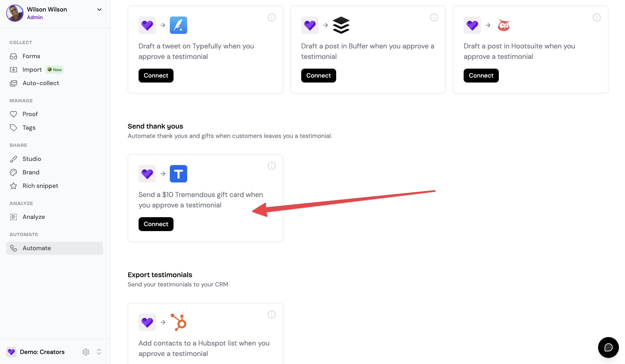Connect the Hootsuite integration
The height and width of the screenshot is (364, 625).
coord(481,75)
